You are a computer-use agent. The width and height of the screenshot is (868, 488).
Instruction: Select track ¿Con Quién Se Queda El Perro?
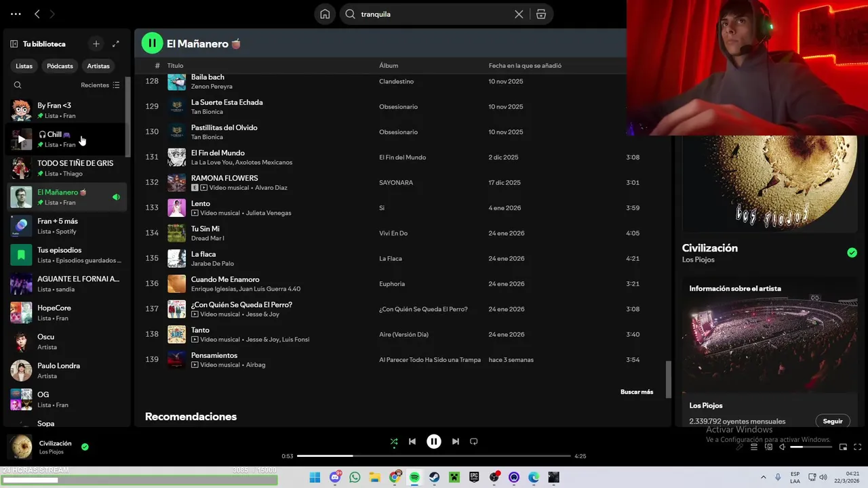(241, 305)
